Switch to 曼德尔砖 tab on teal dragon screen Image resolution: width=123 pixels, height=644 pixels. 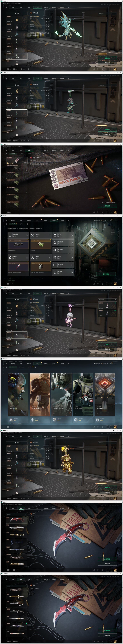tap(54, 7)
